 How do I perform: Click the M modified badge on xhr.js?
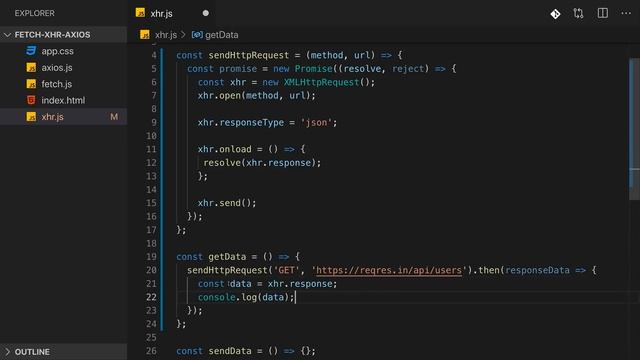point(114,117)
